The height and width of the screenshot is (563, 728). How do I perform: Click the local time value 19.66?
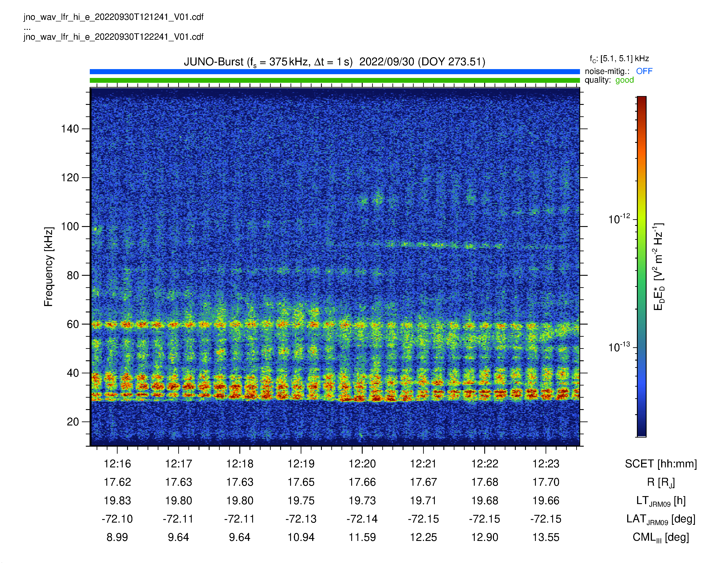pyautogui.click(x=546, y=501)
